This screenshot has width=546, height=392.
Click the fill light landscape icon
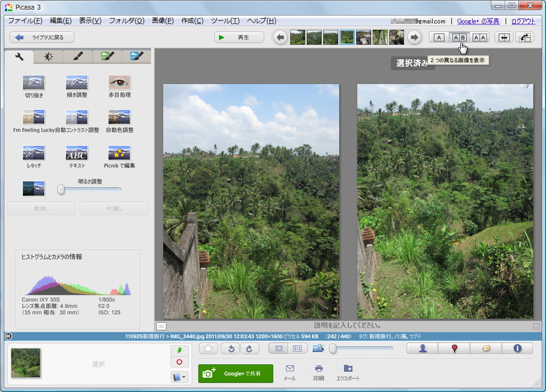[34, 188]
